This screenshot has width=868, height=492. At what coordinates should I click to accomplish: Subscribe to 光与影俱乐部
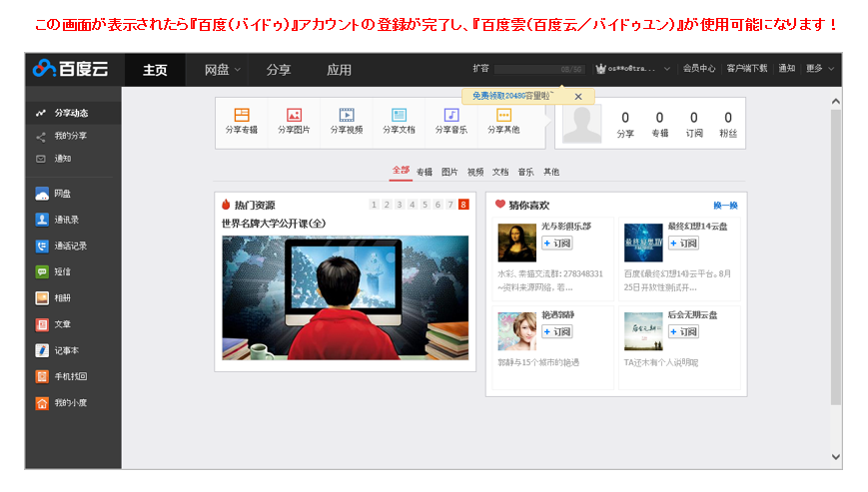click(x=557, y=244)
